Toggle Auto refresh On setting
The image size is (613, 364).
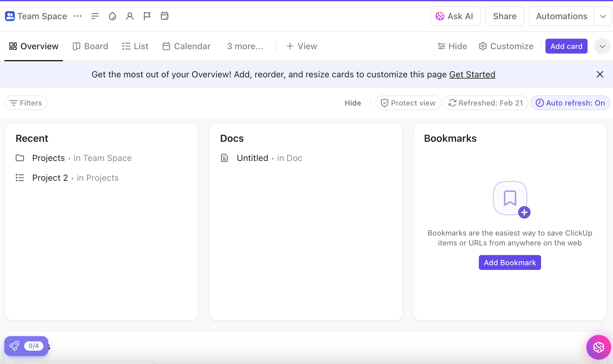tap(570, 103)
